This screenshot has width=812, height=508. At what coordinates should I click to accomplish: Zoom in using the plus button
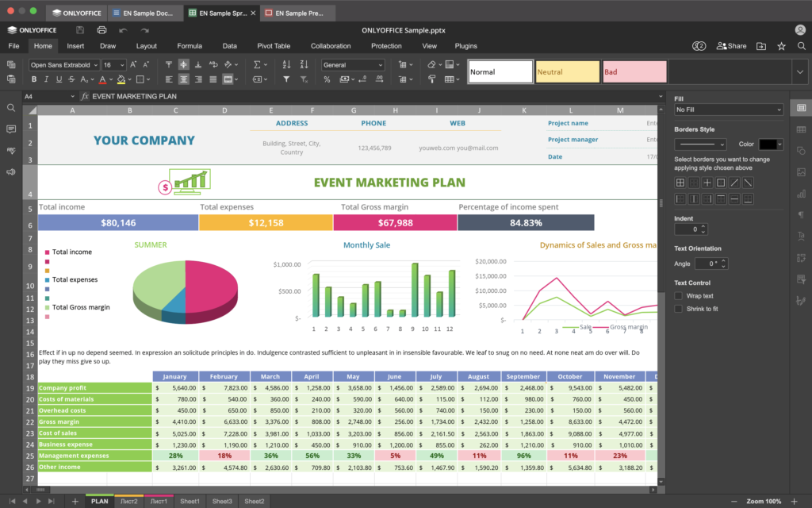(794, 502)
